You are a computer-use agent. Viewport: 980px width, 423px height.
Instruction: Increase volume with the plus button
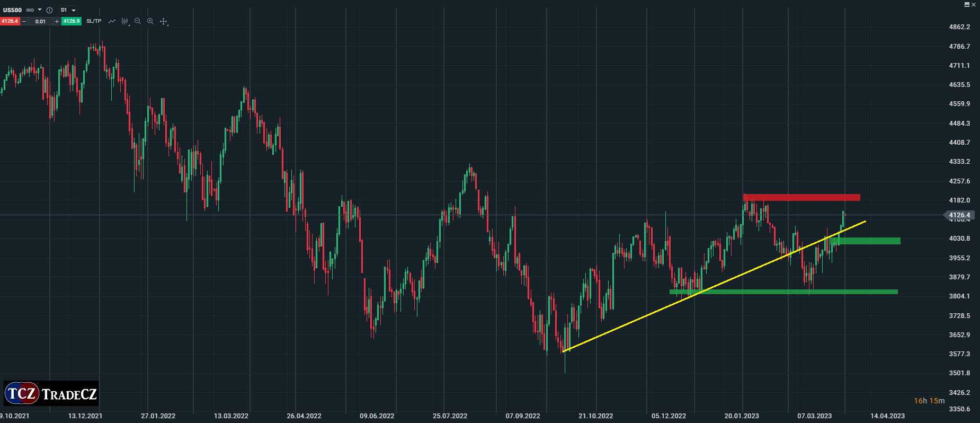[57, 21]
